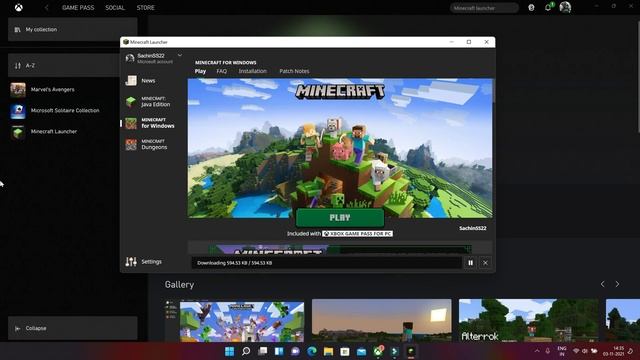This screenshot has height=360, width=640.
Task: Go to previous Gallery item
Action: [x=602, y=284]
